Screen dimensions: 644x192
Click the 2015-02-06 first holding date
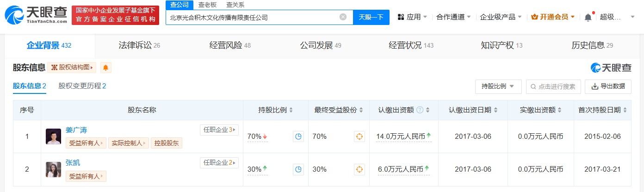click(602, 136)
